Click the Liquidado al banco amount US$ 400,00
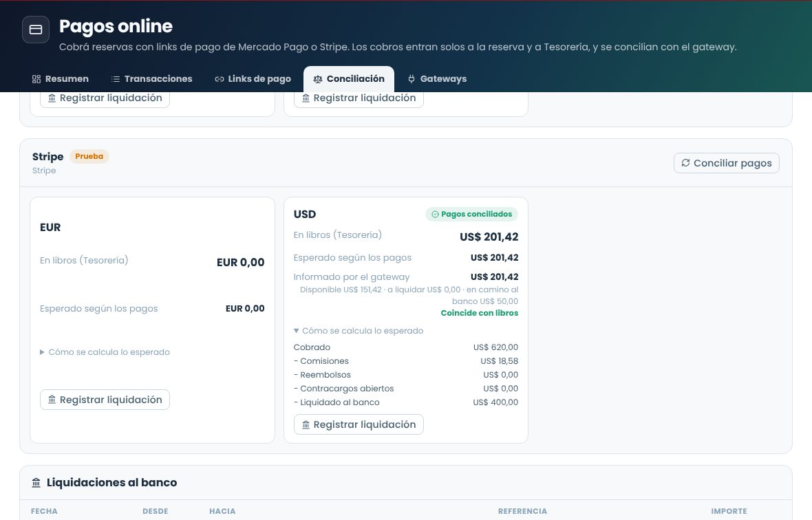 [495, 402]
